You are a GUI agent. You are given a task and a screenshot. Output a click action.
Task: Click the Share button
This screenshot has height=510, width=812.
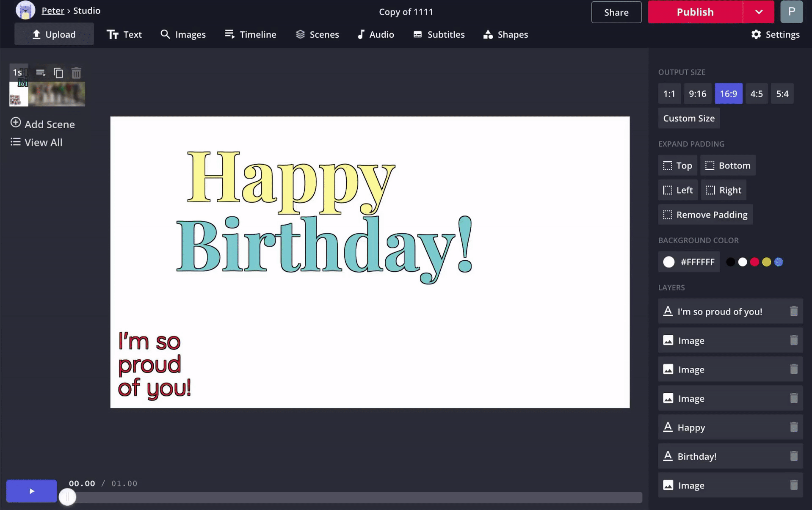(x=616, y=12)
